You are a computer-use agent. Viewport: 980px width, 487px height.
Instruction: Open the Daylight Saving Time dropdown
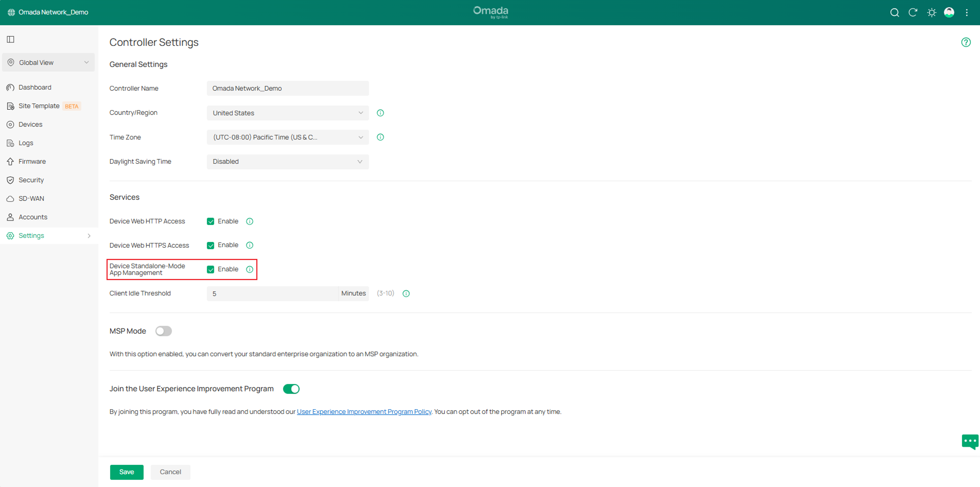click(288, 162)
